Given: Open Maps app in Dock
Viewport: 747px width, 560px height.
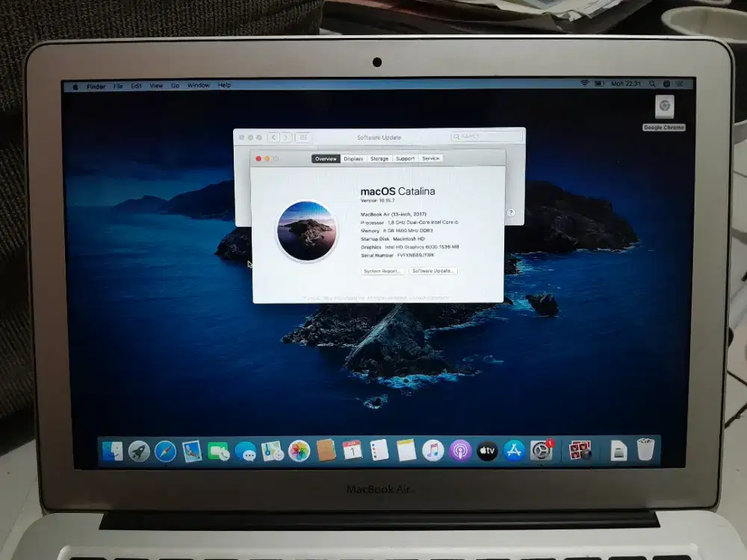Looking at the screenshot, I should pos(273,451).
